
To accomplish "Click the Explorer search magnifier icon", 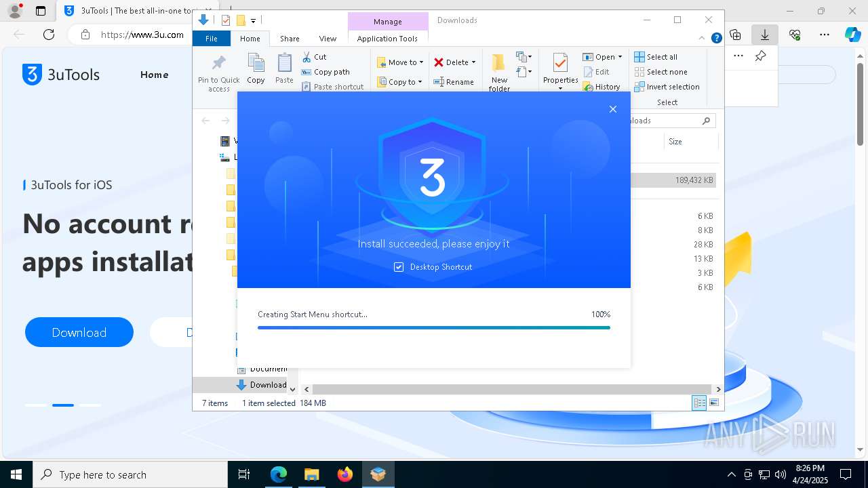I will (706, 121).
